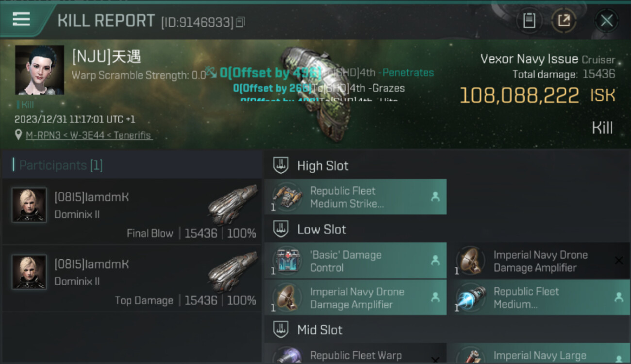Open the clipboard notes icon
This screenshot has height=364, width=631.
(x=529, y=20)
